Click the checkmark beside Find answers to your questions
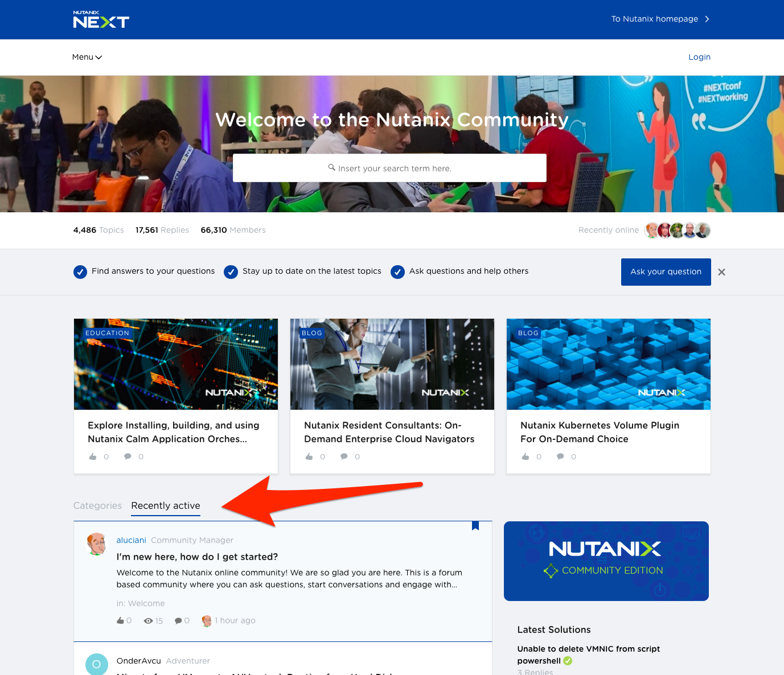784x675 pixels. tap(80, 272)
